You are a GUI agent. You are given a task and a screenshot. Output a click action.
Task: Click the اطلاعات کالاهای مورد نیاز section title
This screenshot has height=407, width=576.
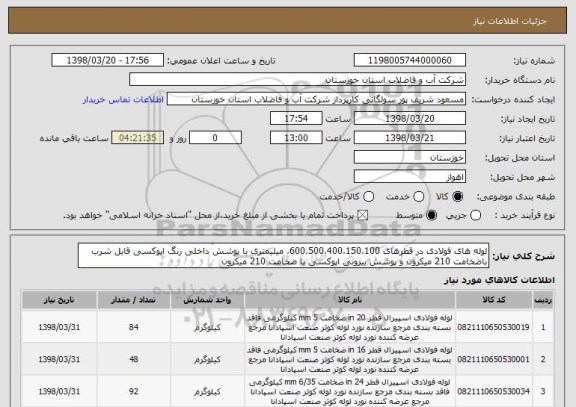click(x=499, y=280)
